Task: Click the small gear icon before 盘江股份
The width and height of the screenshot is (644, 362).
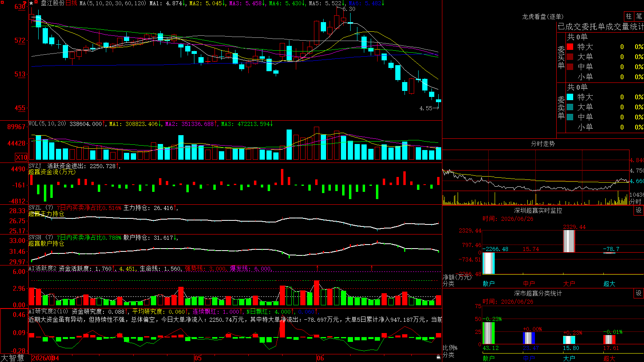Action: coord(36,3)
